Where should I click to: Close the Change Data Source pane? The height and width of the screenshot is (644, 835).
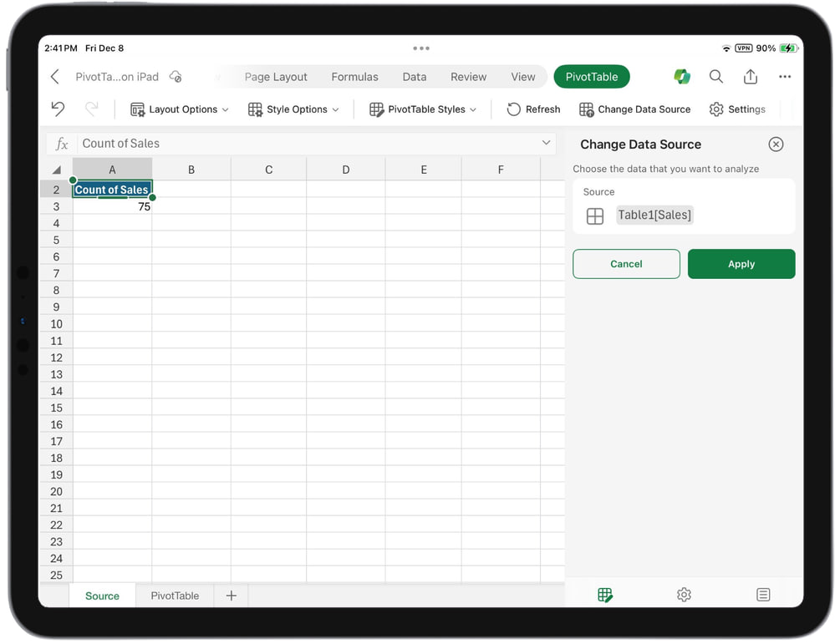(776, 145)
